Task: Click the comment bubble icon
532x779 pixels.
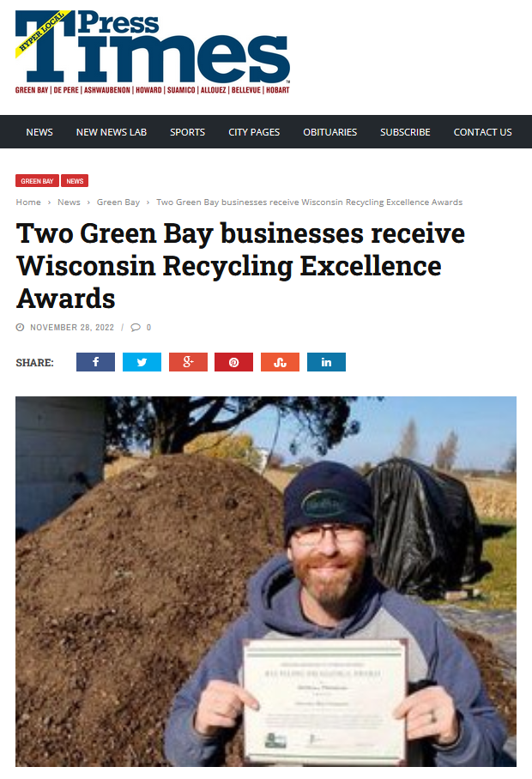Action: click(x=136, y=328)
